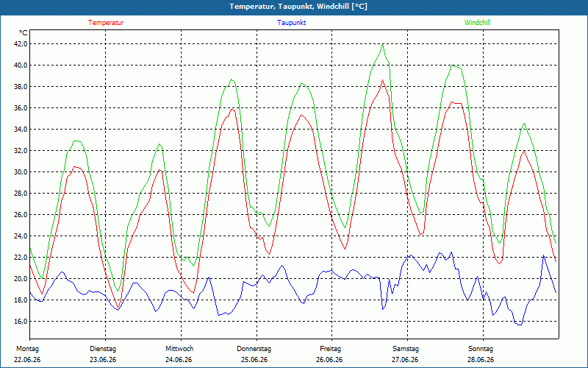Click the date 26.06.26
588x368 pixels.
pyautogui.click(x=329, y=360)
